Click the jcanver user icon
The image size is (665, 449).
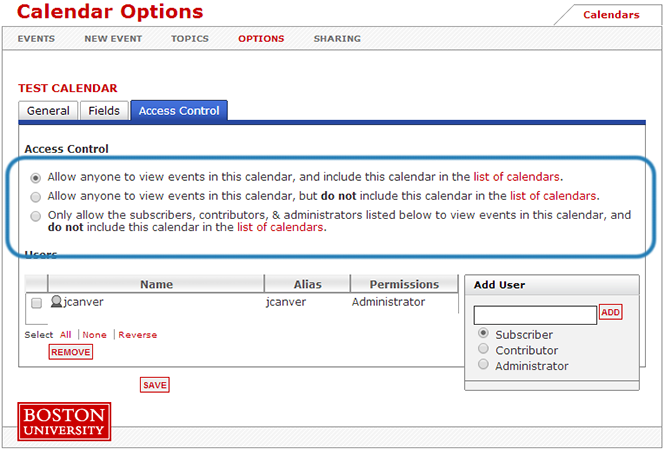tap(56, 302)
